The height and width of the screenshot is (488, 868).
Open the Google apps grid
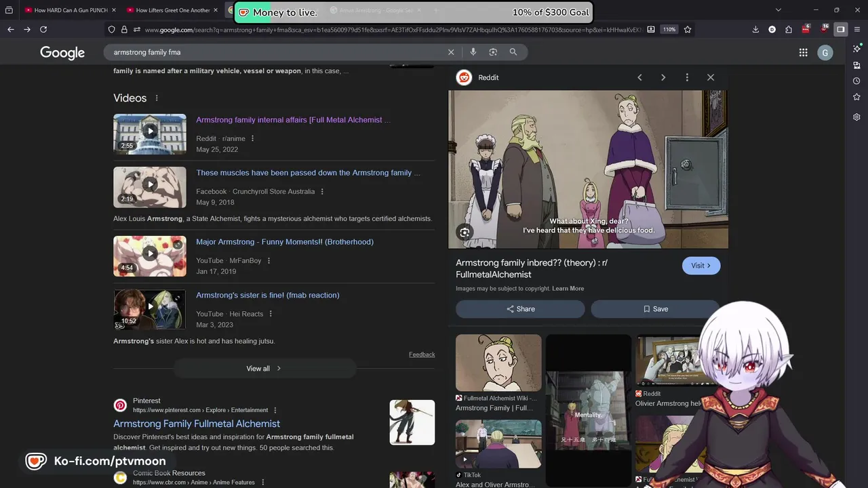point(803,52)
